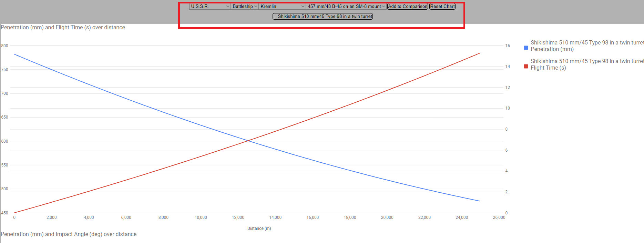Click the 8,000 distance axis tick
The image size is (644, 243).
[163, 217]
